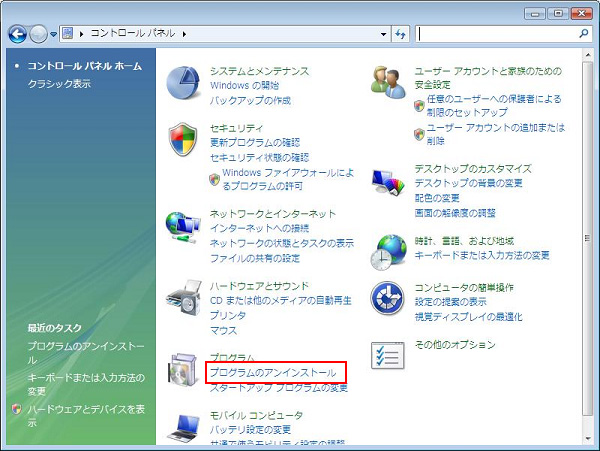This screenshot has width=600, height=451.
Task: Open スタートアップ プログラムの変更 link
Action: pos(279,388)
